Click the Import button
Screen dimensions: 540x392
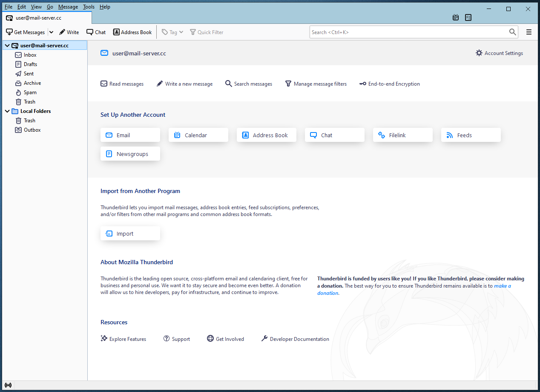[130, 233]
